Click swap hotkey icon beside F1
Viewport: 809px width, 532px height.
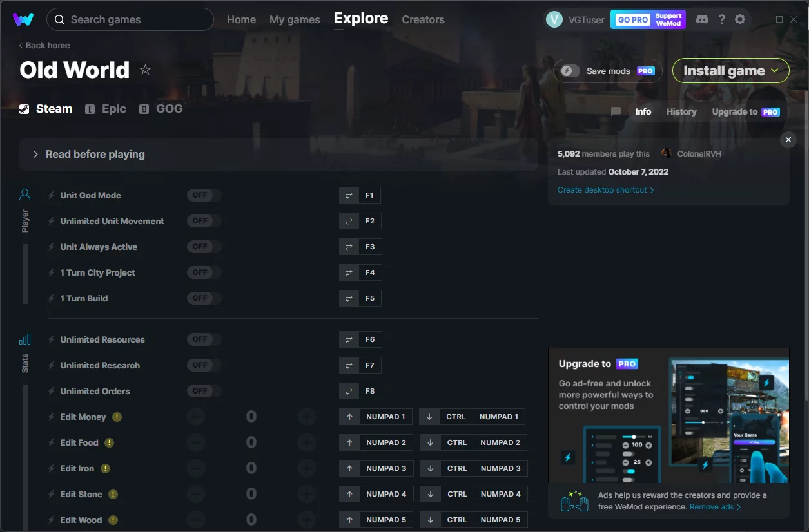(349, 195)
